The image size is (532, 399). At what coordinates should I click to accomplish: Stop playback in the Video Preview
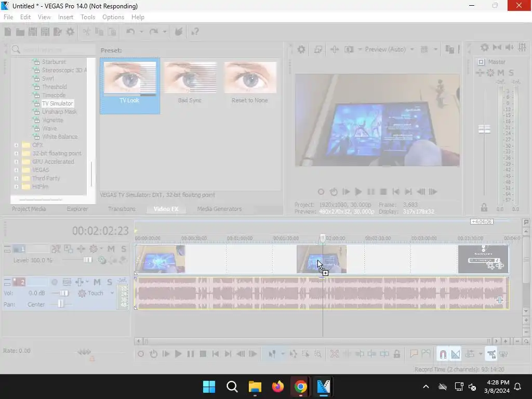coord(383,192)
